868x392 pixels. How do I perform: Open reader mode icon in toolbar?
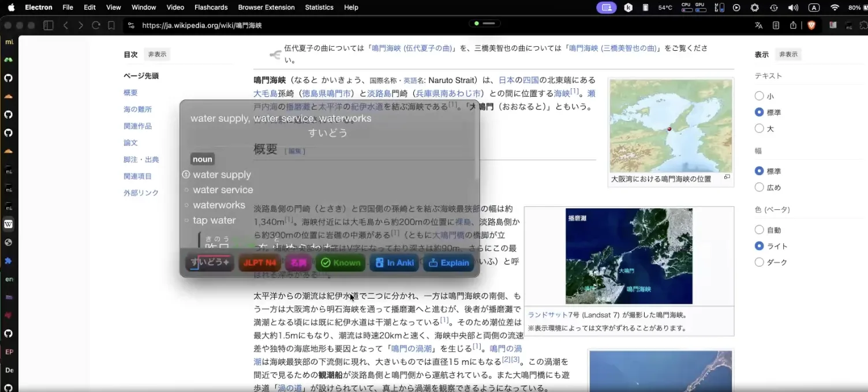tap(776, 25)
